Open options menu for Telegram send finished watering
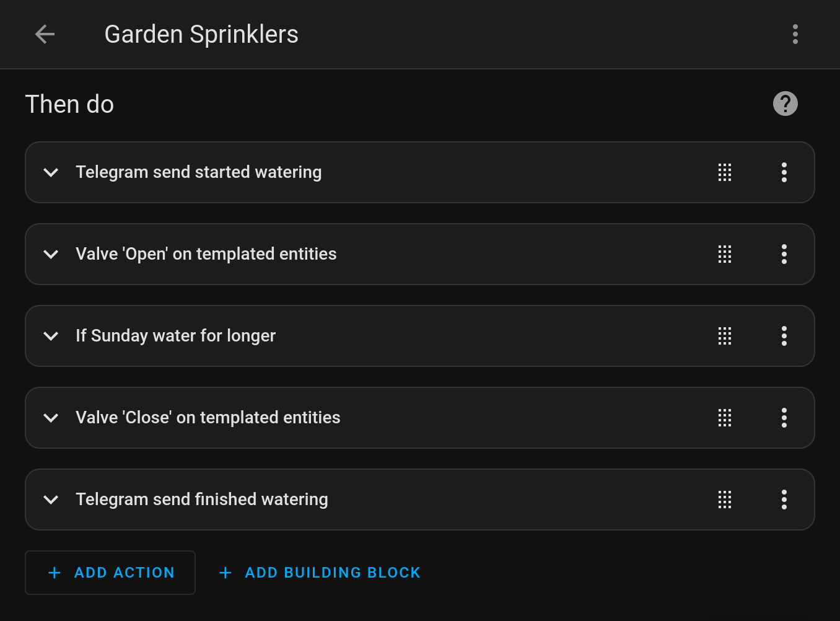Image resolution: width=840 pixels, height=621 pixels. (x=784, y=500)
